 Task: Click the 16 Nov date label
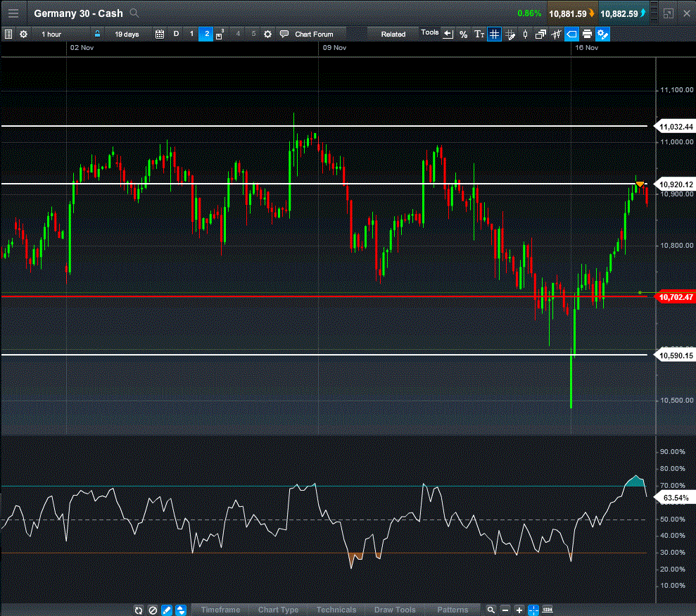586,48
